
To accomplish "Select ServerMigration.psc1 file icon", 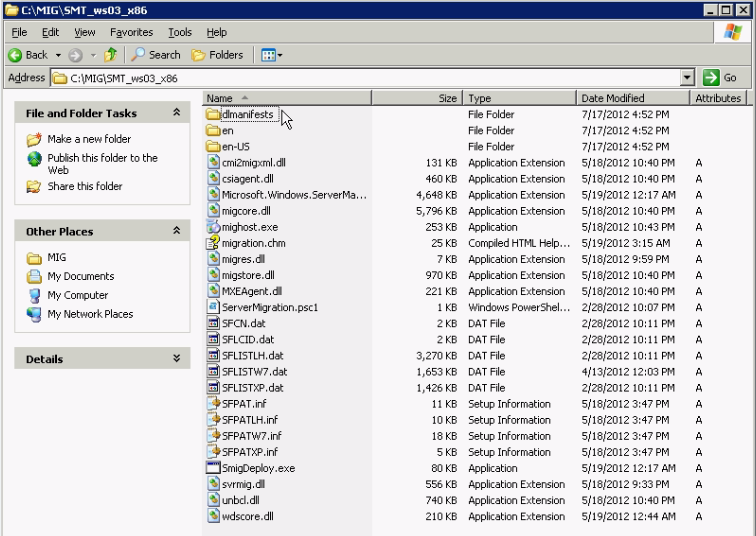I will tap(213, 307).
